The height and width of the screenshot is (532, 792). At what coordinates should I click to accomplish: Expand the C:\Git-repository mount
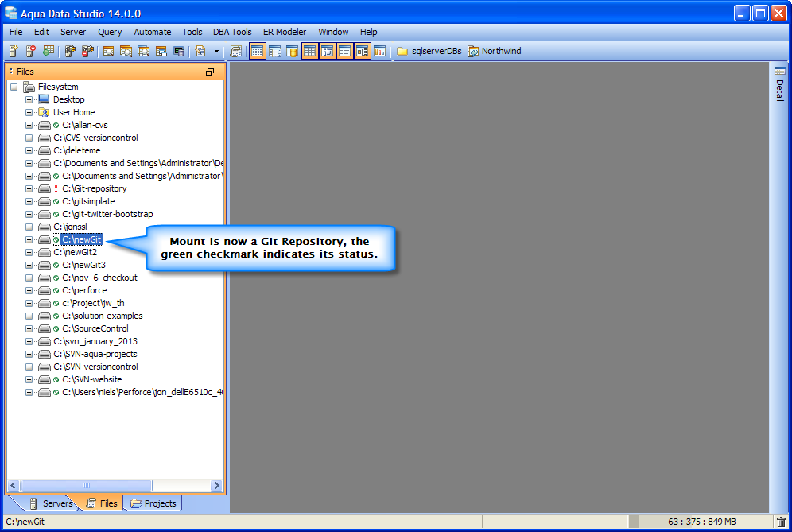pyautogui.click(x=29, y=189)
